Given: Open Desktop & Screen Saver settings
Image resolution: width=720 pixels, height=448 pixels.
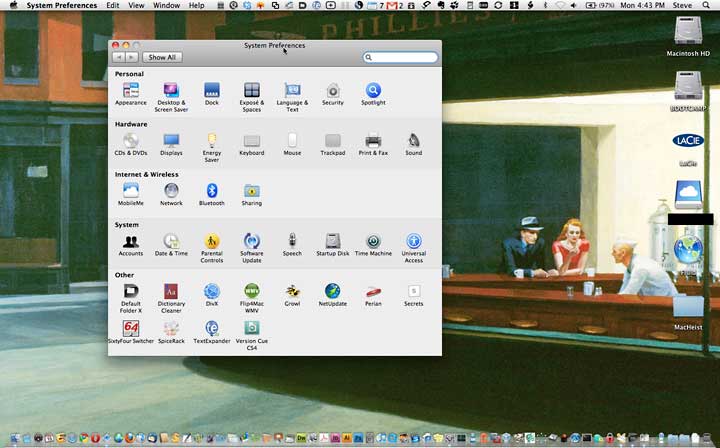Looking at the screenshot, I should pos(171,91).
